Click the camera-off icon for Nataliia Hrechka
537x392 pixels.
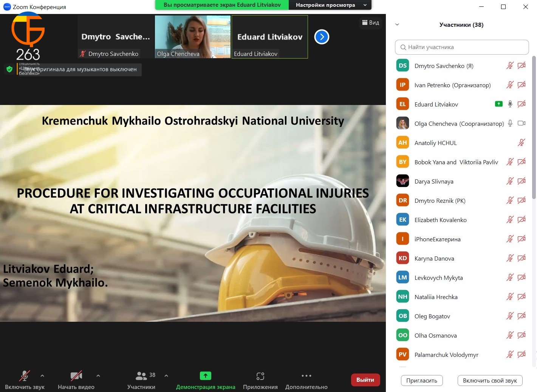pyautogui.click(x=522, y=297)
